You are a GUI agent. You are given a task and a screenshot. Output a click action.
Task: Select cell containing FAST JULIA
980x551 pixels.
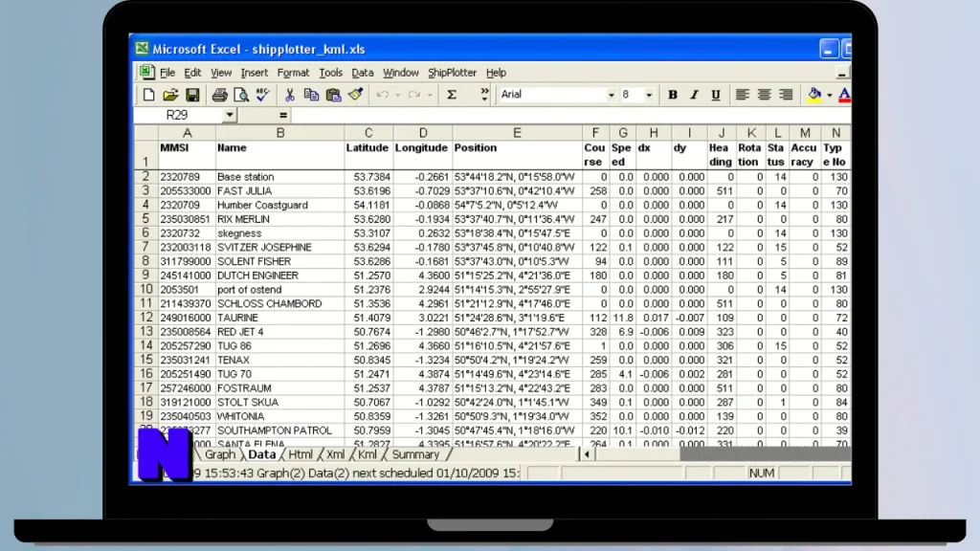click(x=279, y=190)
